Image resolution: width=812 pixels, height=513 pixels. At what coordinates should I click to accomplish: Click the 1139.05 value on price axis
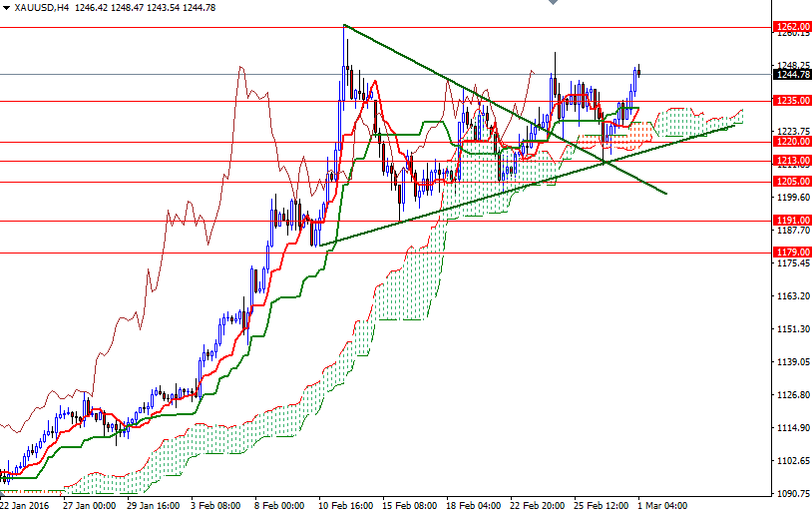[x=793, y=361]
